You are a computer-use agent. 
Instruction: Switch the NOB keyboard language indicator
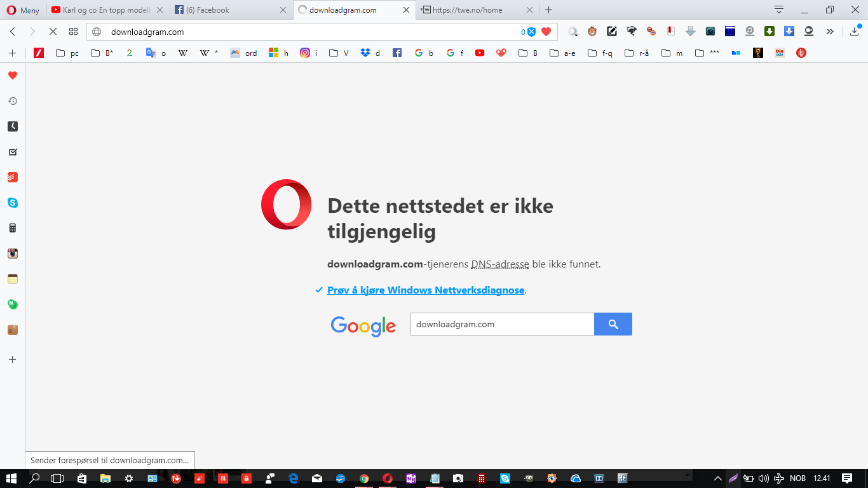[797, 478]
